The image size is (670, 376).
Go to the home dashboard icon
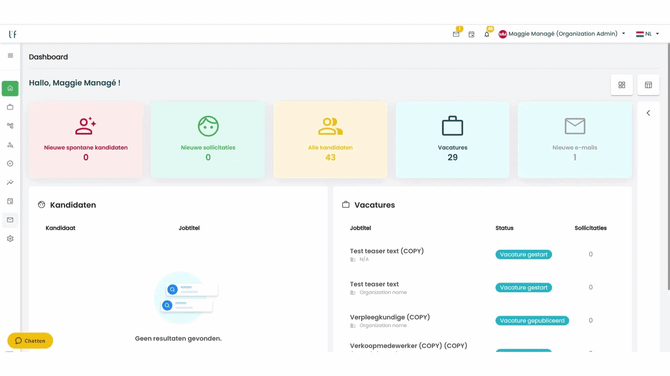click(10, 88)
